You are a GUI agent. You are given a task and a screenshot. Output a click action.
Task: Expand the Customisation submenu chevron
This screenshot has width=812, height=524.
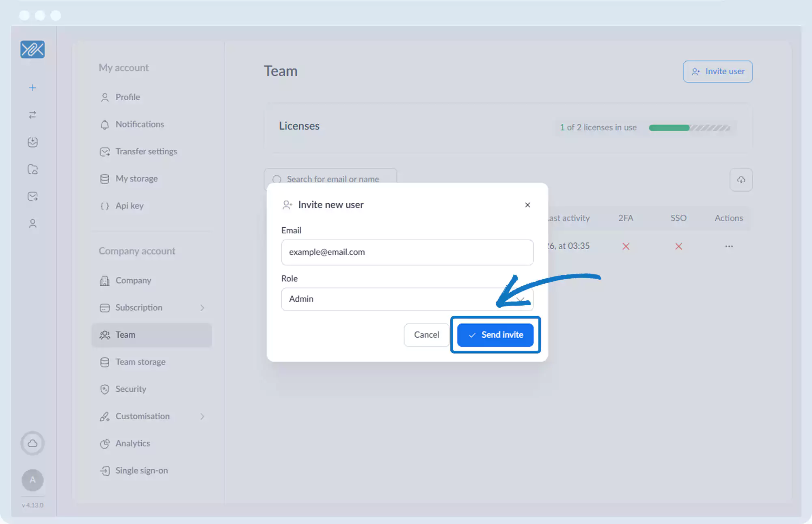(202, 416)
